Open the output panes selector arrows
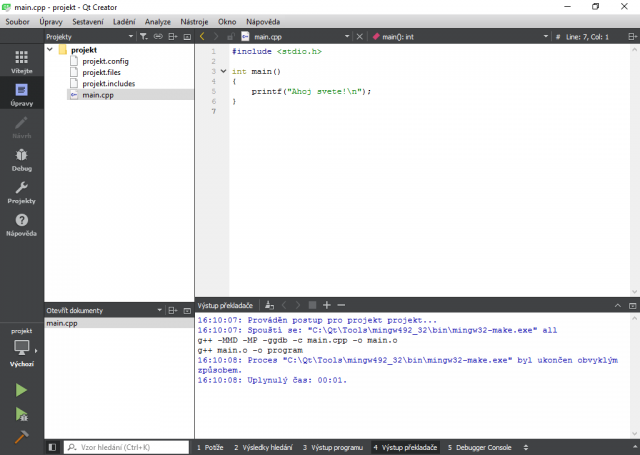Image resolution: width=640 pixels, height=455 pixels. click(526, 447)
